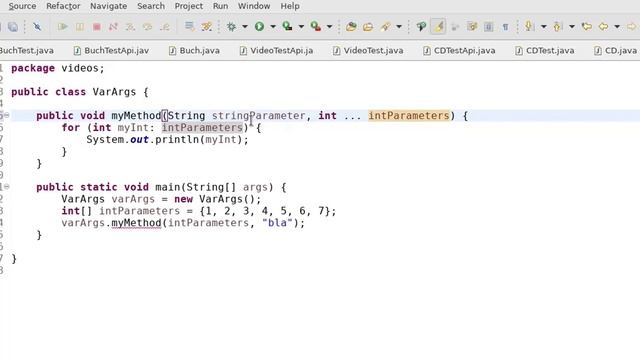Switch to the BuchTestApi.jav editor tab

coord(111,51)
